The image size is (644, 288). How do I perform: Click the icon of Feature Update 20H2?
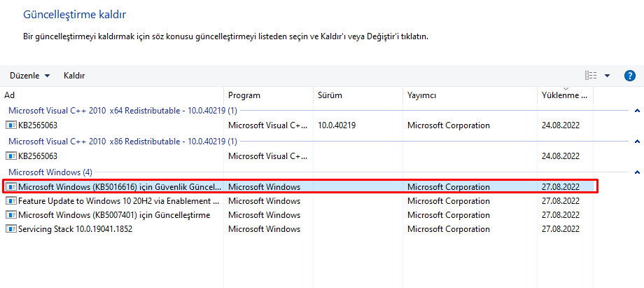pyautogui.click(x=11, y=201)
